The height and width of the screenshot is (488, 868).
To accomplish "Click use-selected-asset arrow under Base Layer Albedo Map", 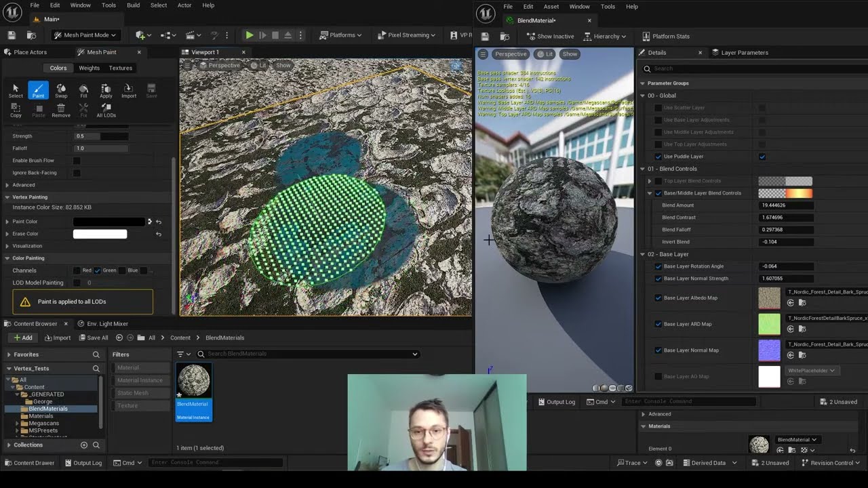I will coord(791,303).
